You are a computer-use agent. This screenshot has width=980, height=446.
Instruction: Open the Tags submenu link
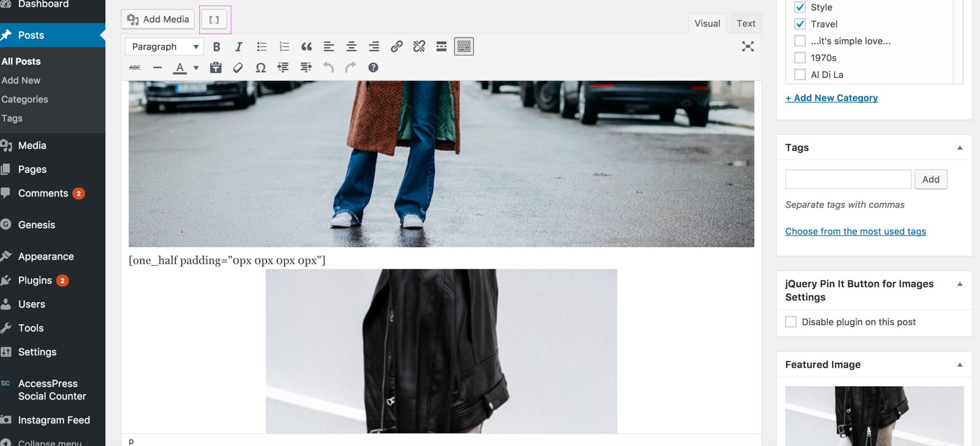click(x=12, y=119)
